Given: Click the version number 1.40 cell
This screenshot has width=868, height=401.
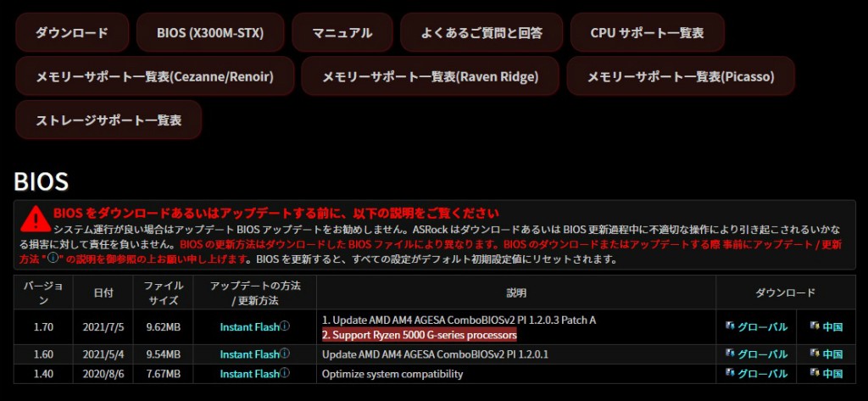Looking at the screenshot, I should point(43,374).
